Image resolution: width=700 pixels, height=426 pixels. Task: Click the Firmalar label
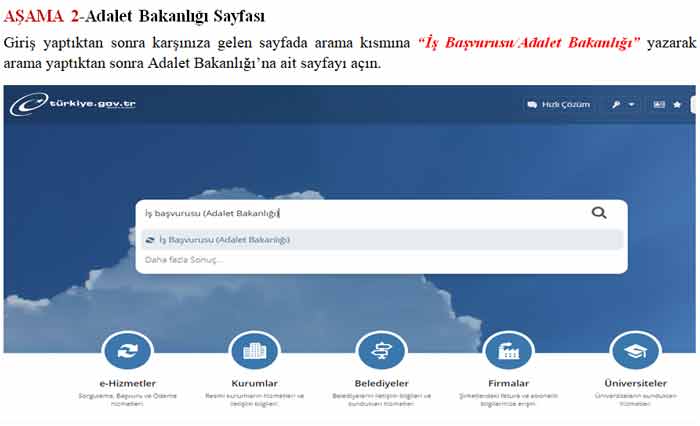[508, 383]
